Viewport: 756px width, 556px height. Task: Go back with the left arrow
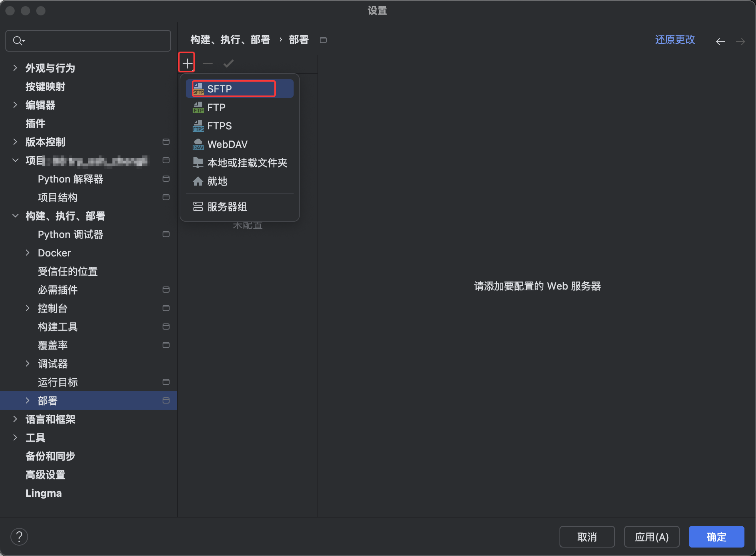pyautogui.click(x=720, y=41)
